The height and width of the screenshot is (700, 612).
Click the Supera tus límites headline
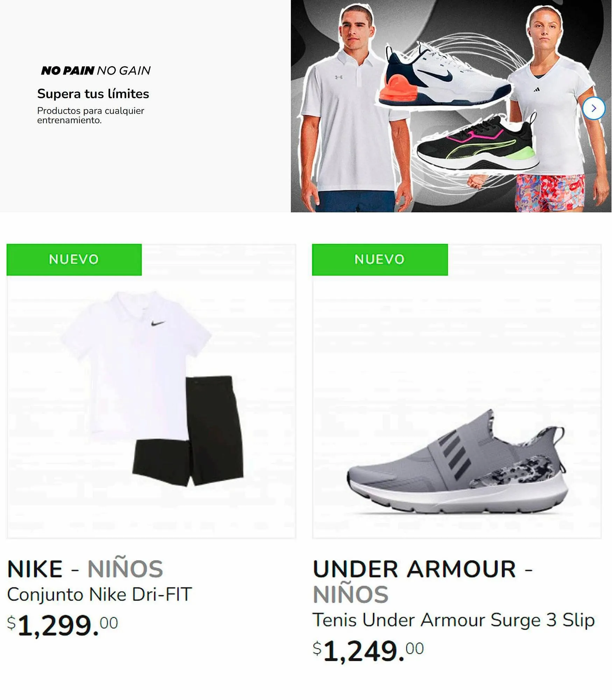coord(93,94)
